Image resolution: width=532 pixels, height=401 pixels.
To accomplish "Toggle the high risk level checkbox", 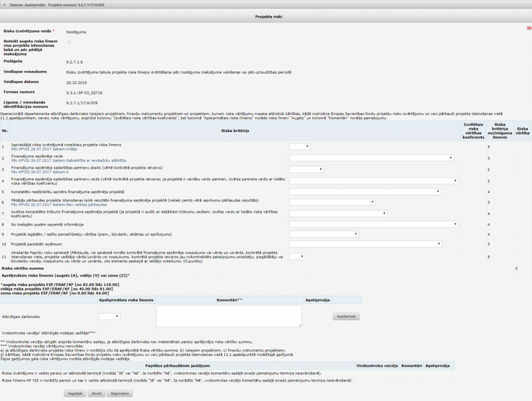I will click(69, 42).
